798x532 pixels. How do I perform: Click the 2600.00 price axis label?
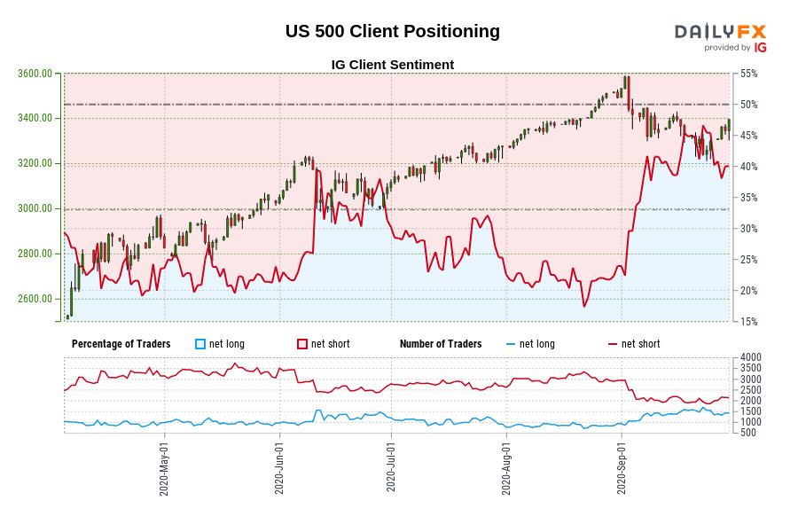[35, 299]
